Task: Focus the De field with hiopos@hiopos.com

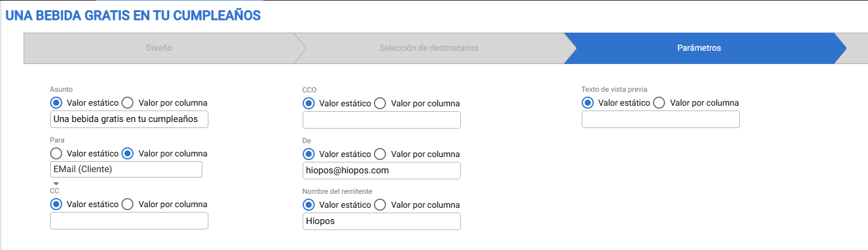Action: coord(382,170)
